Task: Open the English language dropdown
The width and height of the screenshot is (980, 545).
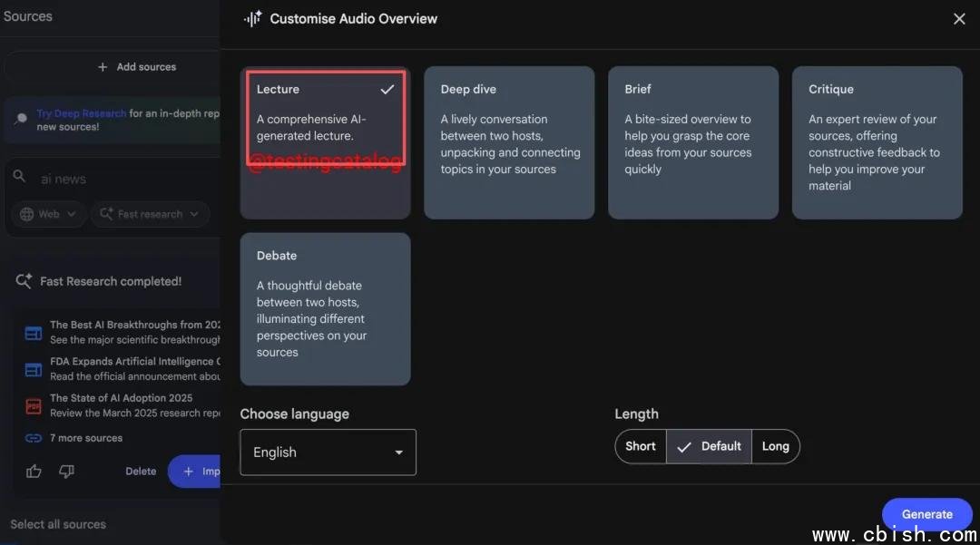Action: click(x=328, y=453)
